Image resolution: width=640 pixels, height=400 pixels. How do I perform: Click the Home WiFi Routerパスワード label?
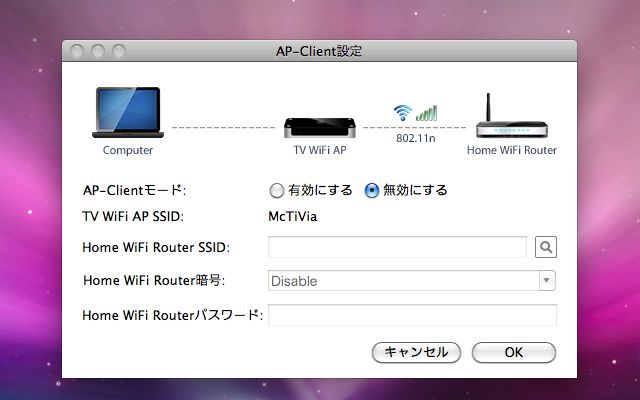pos(172,315)
